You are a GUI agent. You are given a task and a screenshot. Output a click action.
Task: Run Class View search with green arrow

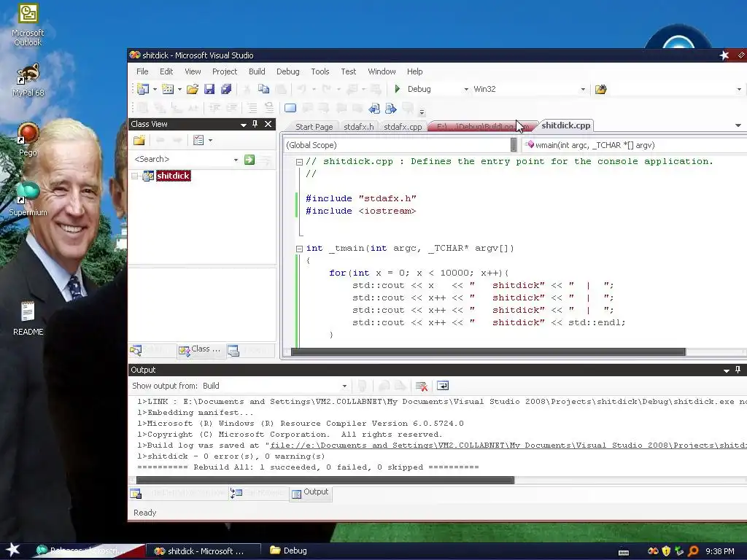coord(249,160)
